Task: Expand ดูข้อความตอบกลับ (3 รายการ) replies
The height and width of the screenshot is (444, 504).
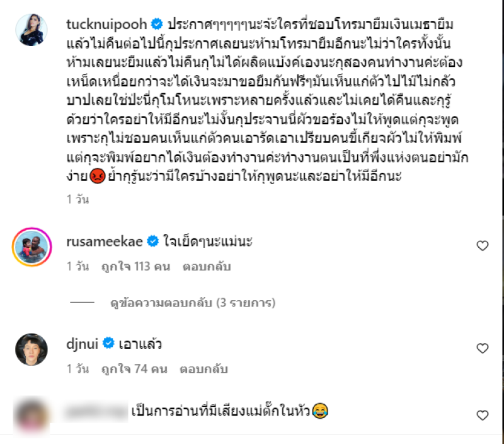Action: (x=193, y=303)
